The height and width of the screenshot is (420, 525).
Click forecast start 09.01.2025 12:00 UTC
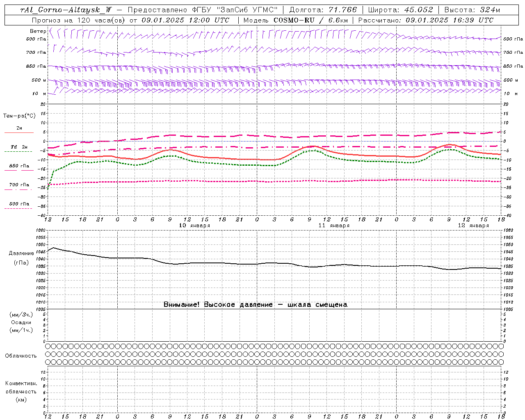pyautogui.click(x=185, y=20)
